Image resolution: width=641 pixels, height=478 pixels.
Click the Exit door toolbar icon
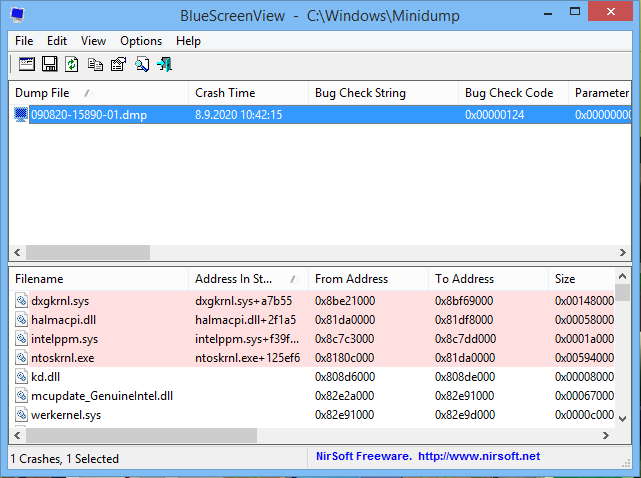click(164, 64)
